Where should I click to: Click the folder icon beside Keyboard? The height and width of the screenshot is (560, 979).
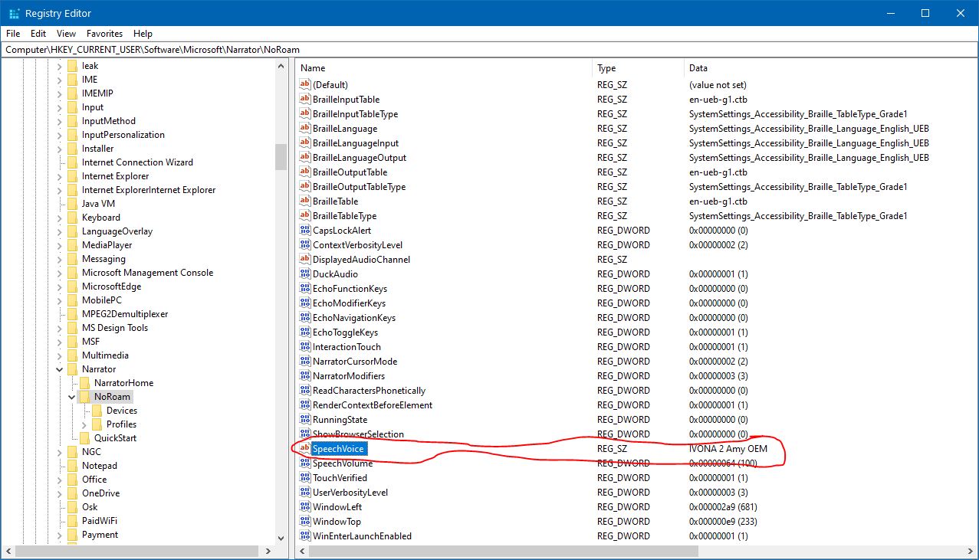[x=72, y=218]
